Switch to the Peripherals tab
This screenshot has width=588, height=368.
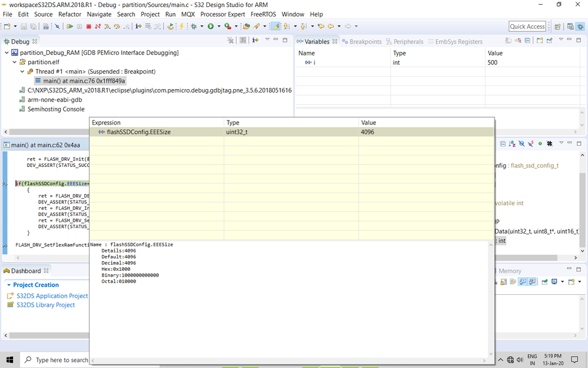point(405,42)
